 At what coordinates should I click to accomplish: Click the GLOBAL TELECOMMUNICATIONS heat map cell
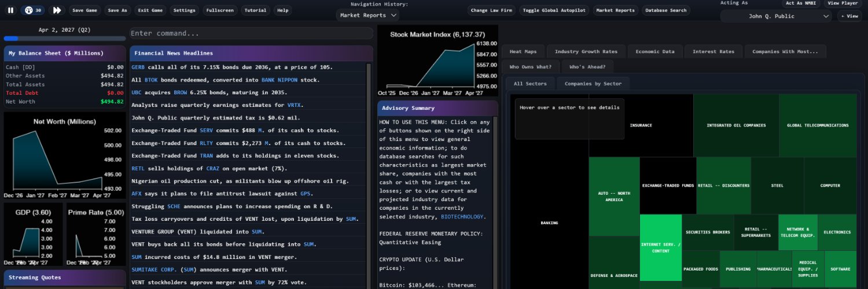point(818,125)
